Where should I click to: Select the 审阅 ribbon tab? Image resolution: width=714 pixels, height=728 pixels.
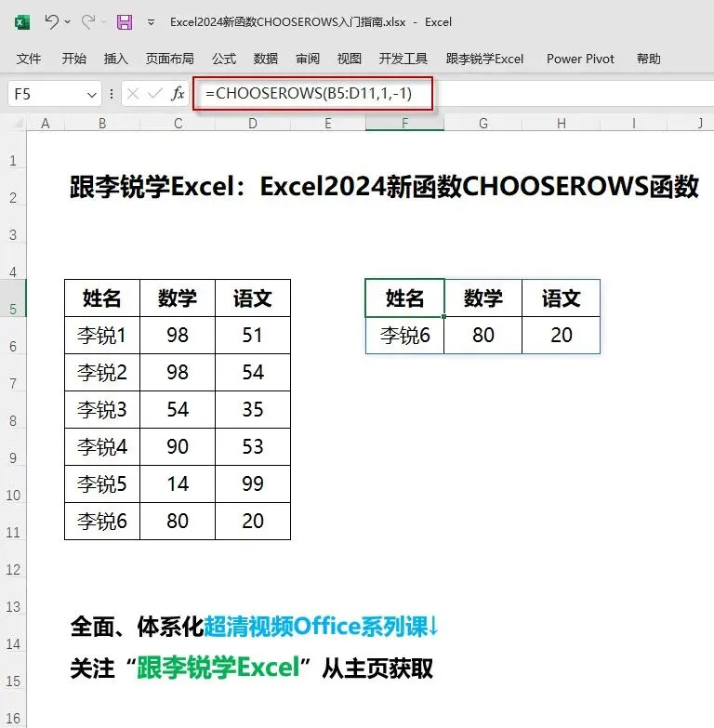click(x=308, y=59)
